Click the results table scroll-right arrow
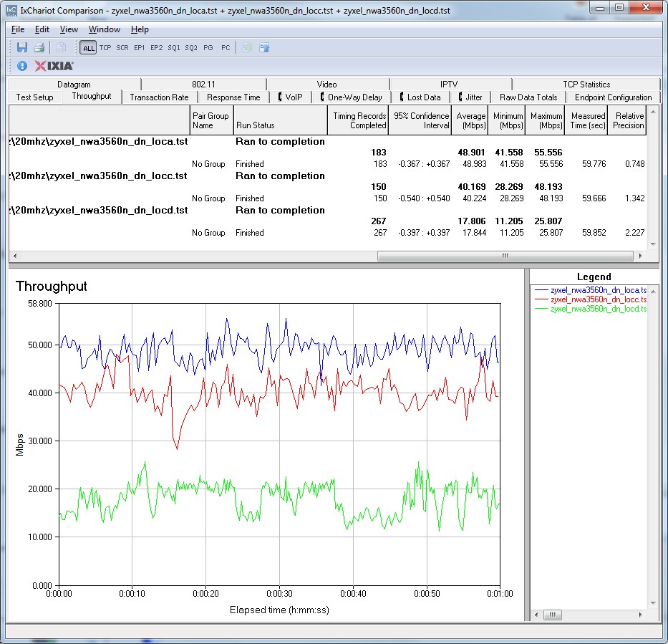The image size is (668, 644). [640, 256]
